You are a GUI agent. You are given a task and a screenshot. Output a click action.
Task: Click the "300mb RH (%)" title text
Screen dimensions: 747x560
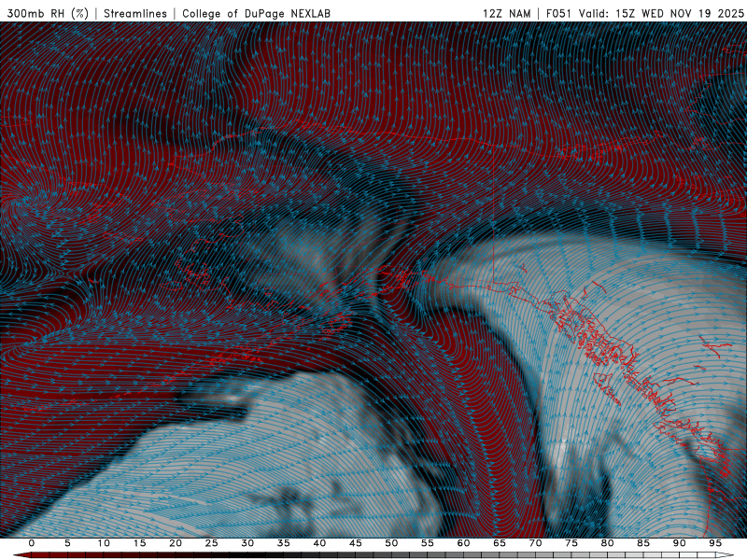(49, 13)
